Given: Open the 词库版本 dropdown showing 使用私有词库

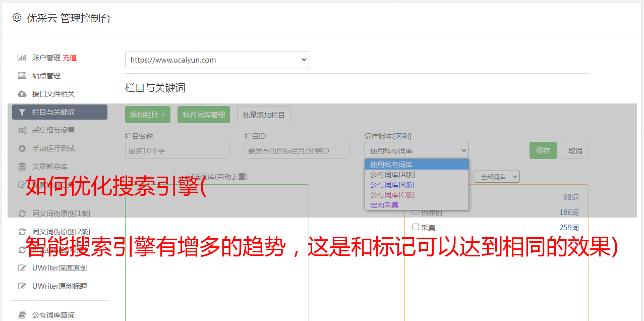Looking at the screenshot, I should [417, 150].
